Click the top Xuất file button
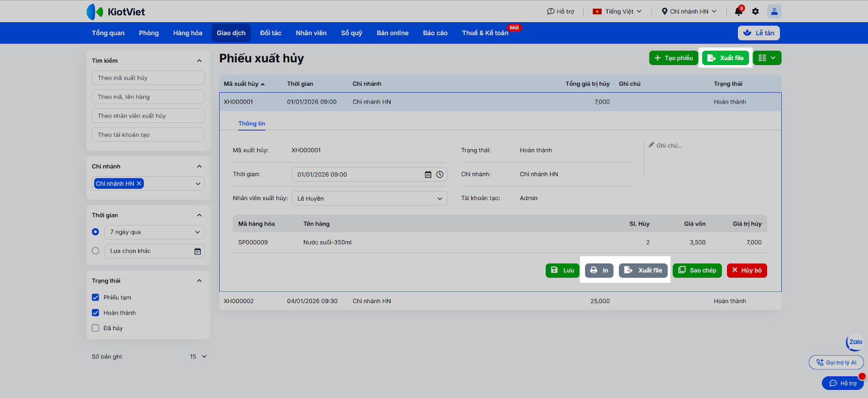The image size is (868, 398). coord(725,58)
